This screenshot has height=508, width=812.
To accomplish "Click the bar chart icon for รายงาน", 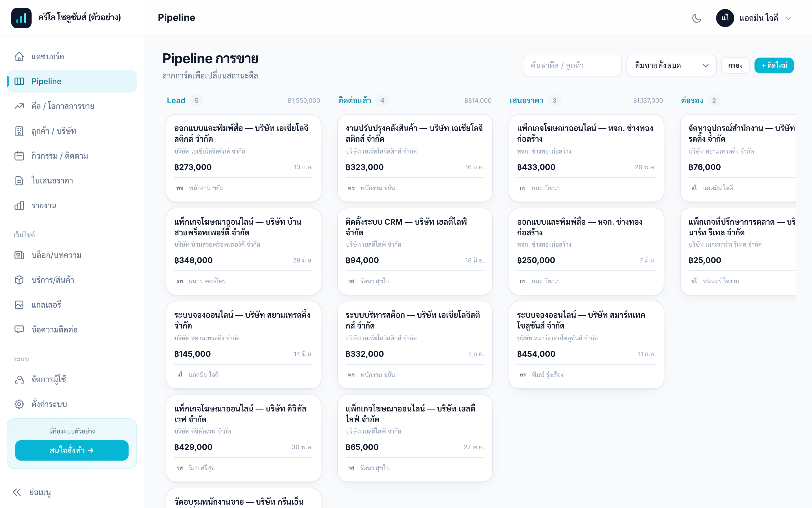I will click(19, 206).
